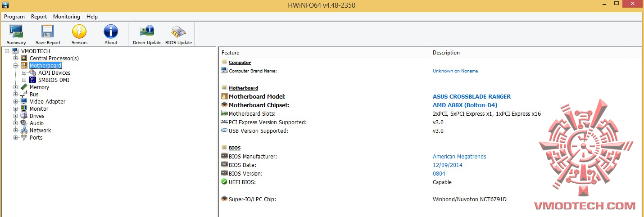The width and height of the screenshot is (644, 217).
Task: Click ASUS CROSSBLADE RANGER model value
Action: [472, 96]
